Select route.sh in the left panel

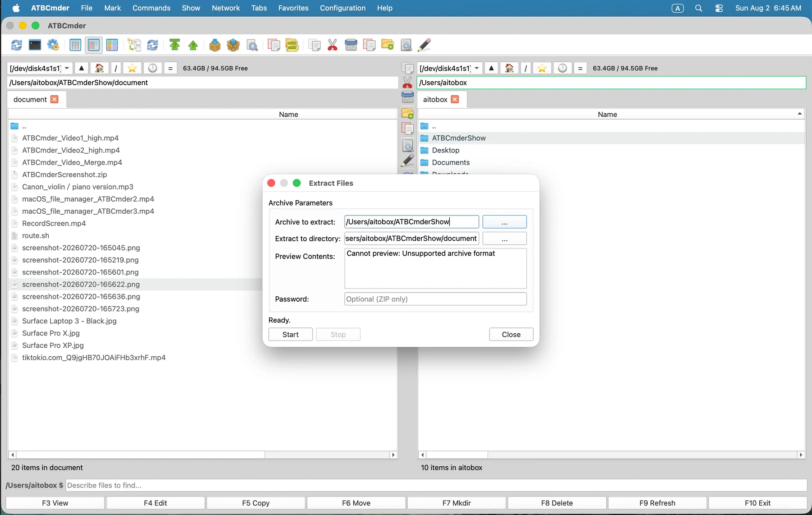[36, 235]
